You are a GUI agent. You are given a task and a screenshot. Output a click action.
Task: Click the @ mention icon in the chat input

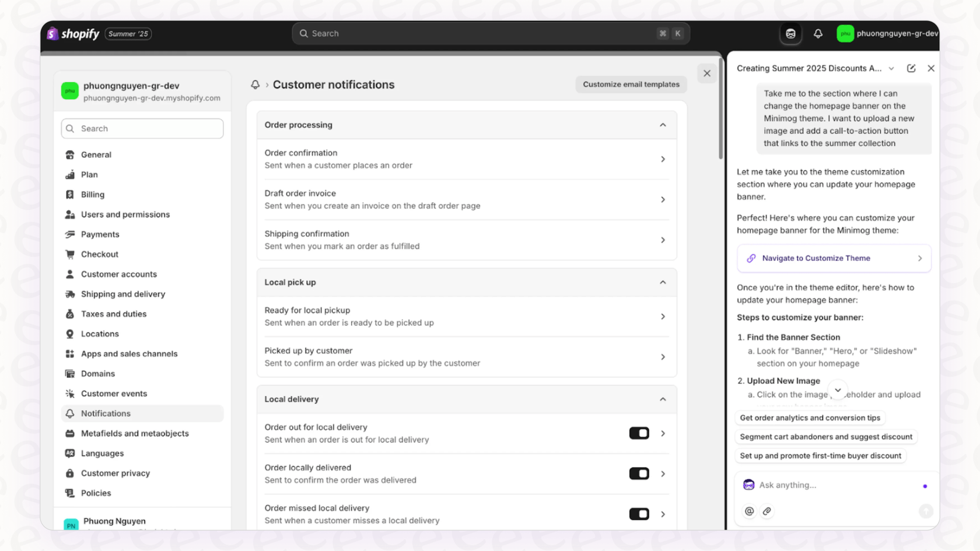coord(749,511)
